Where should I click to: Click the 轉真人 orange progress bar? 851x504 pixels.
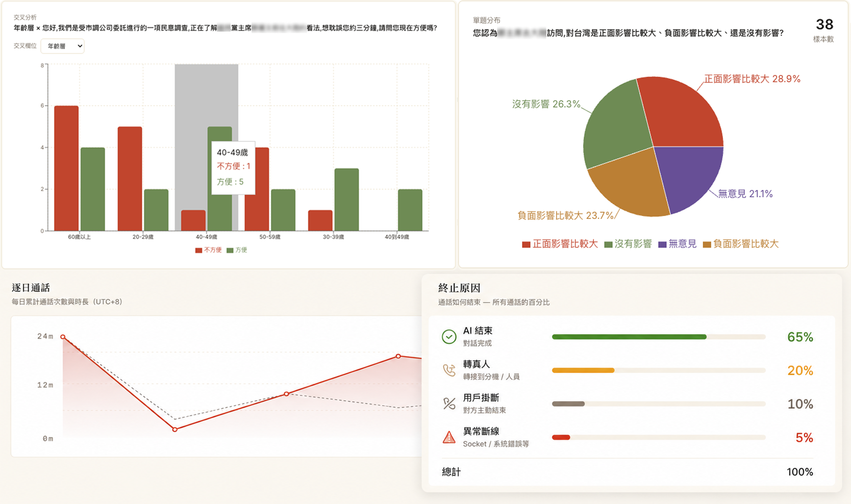pos(583,370)
